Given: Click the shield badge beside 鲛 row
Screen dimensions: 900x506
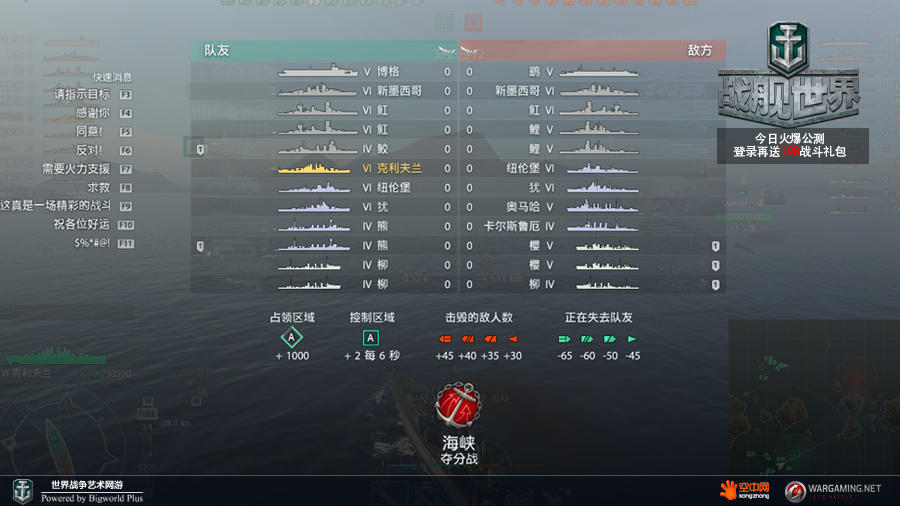Looking at the screenshot, I should pos(200,149).
